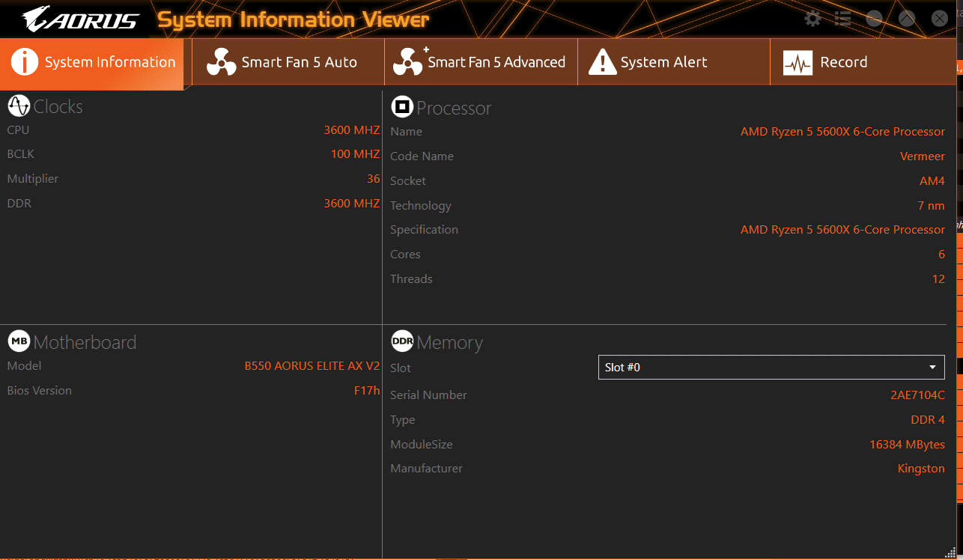The height and width of the screenshot is (560, 963).
Task: Click the Serial Number label
Action: point(428,395)
